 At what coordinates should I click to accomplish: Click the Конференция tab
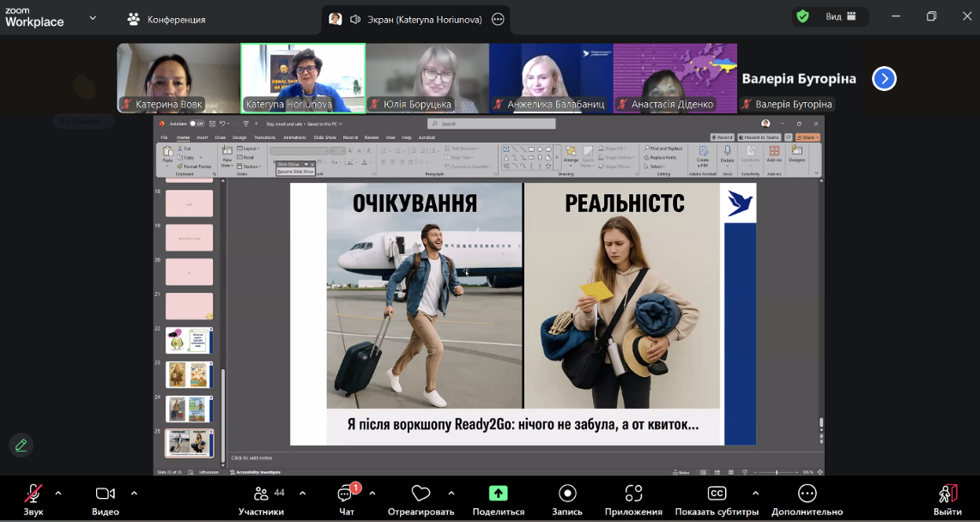pos(166,19)
